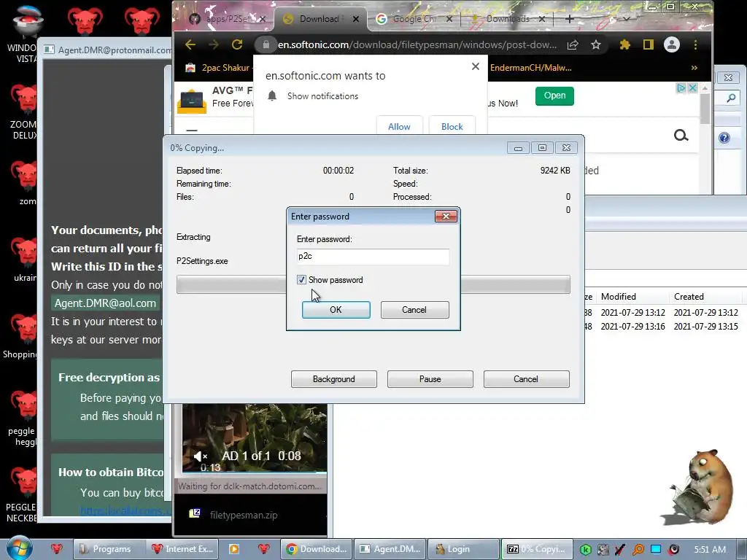Click the AdChoices icon on banner
The image size is (747, 560).
pos(681,88)
